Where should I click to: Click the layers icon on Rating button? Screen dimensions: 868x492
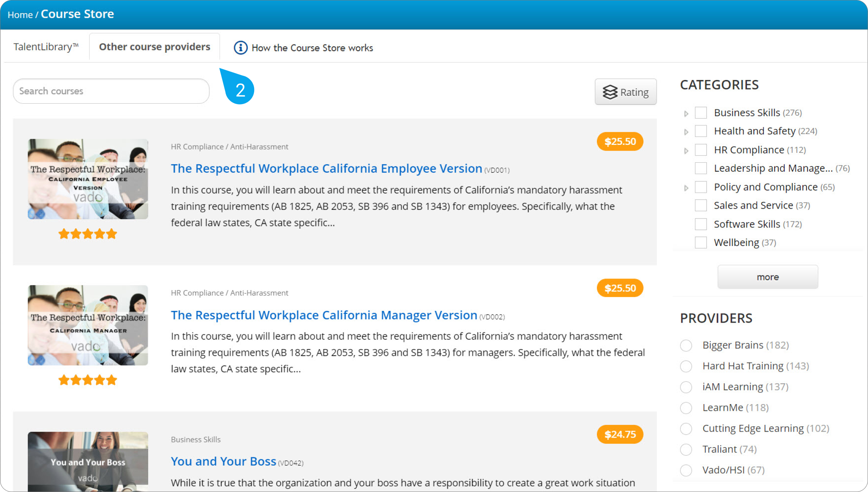[610, 92]
